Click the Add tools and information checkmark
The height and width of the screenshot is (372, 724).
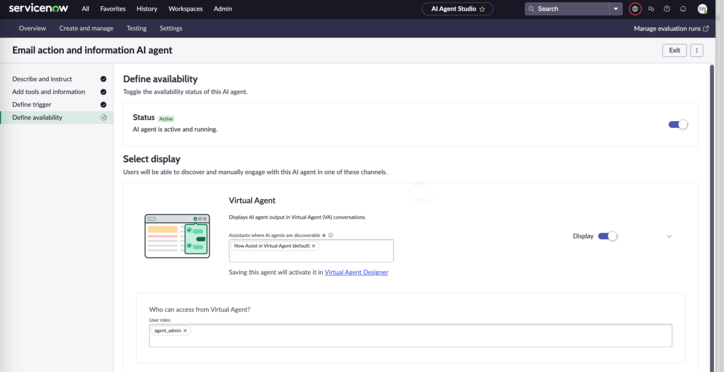pyautogui.click(x=103, y=92)
